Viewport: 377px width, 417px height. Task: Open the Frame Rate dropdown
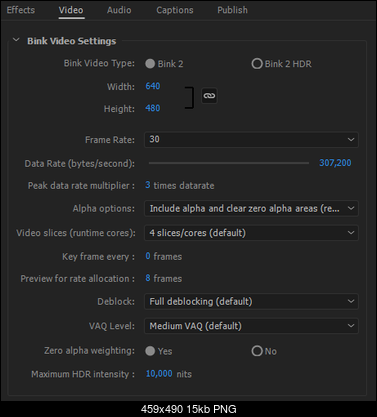[x=251, y=139]
